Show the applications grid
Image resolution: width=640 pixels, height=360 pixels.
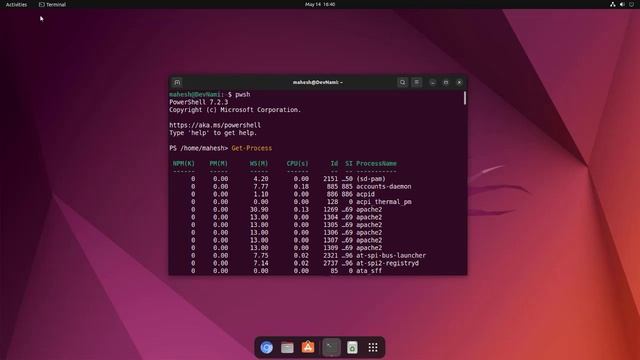(373, 347)
